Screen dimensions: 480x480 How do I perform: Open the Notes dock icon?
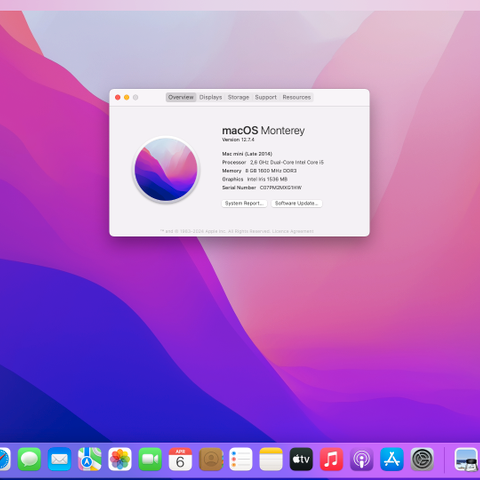[271, 459]
